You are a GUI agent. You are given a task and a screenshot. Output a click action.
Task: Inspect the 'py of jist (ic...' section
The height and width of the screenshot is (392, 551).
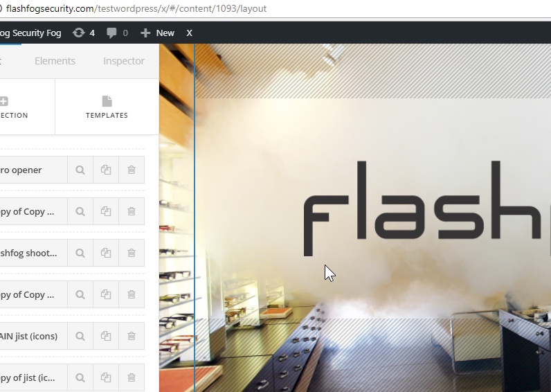80,377
